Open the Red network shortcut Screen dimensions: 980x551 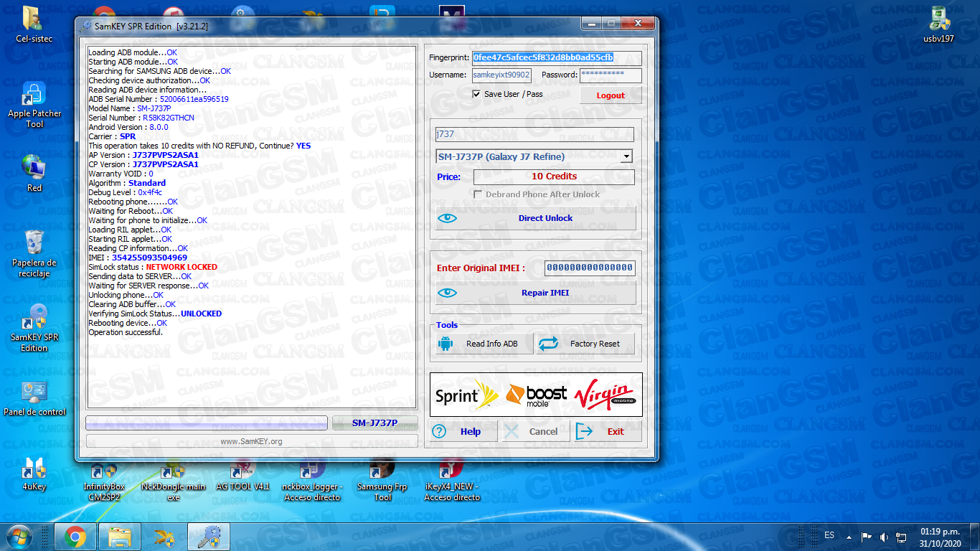34,173
